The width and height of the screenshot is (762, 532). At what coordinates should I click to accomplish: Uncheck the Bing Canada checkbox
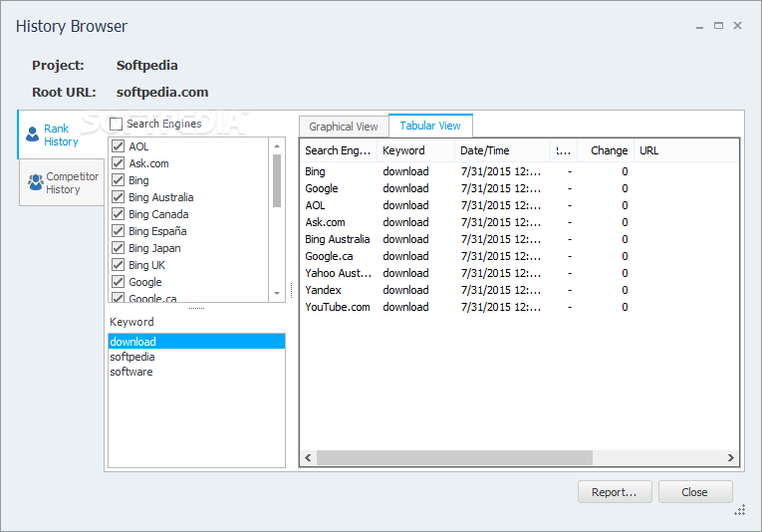119,214
